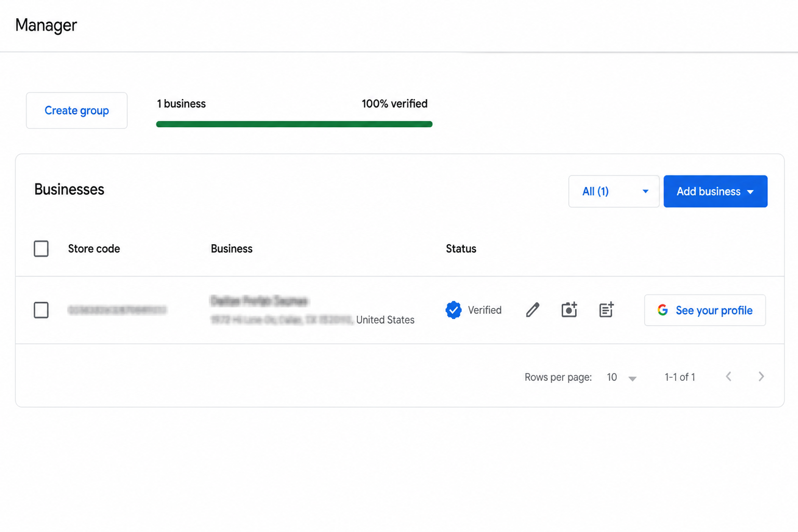798x532 pixels.
Task: Click the 100% verified label
Action: click(x=395, y=104)
